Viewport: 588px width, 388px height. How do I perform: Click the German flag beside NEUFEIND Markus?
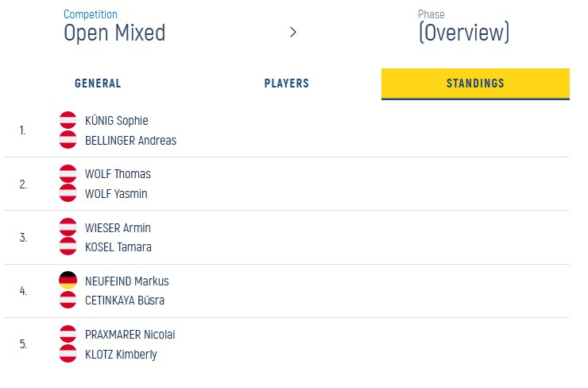(68, 281)
